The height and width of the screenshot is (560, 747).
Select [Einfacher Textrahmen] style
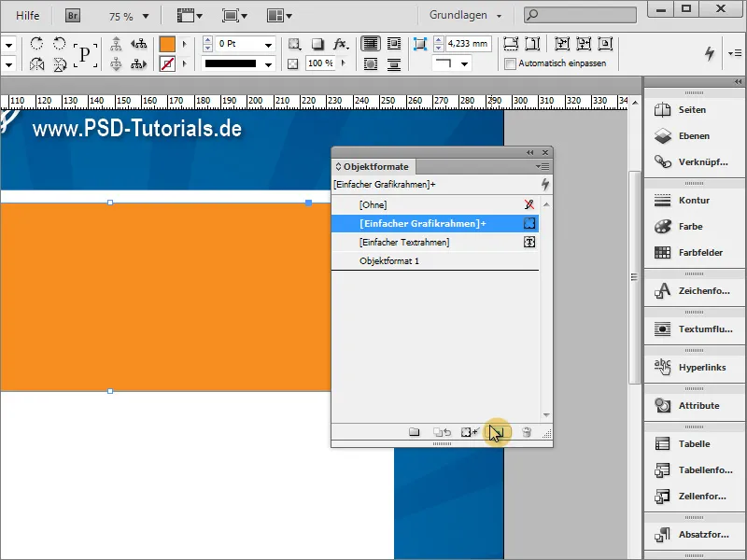[x=435, y=242]
